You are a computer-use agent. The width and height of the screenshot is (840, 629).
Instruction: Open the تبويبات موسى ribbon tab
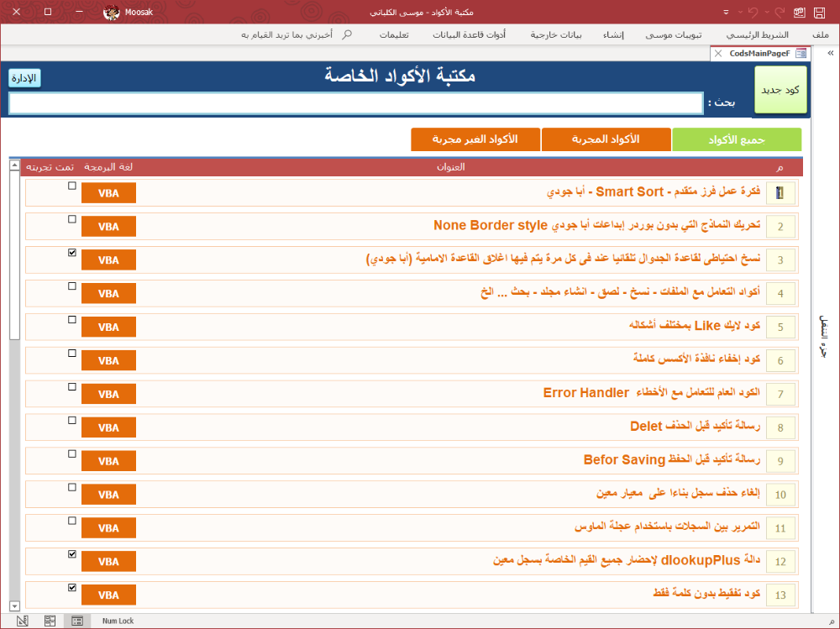click(x=674, y=34)
